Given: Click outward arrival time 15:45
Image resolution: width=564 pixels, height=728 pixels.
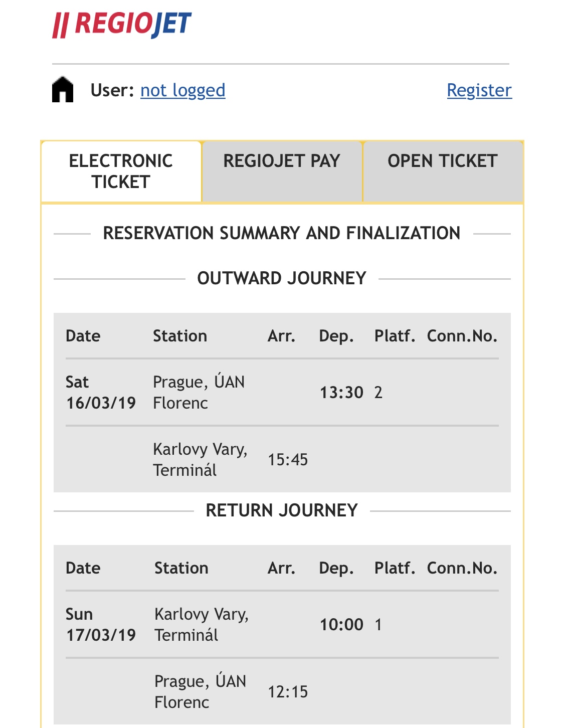Looking at the screenshot, I should (x=288, y=460).
